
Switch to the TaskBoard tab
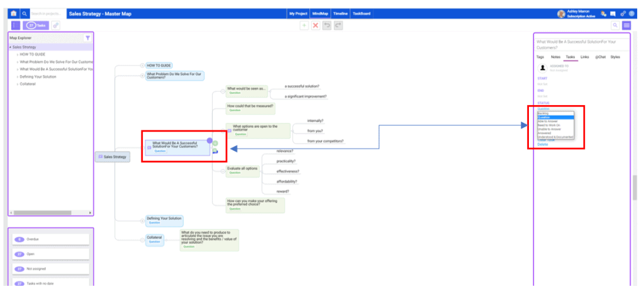coord(362,14)
